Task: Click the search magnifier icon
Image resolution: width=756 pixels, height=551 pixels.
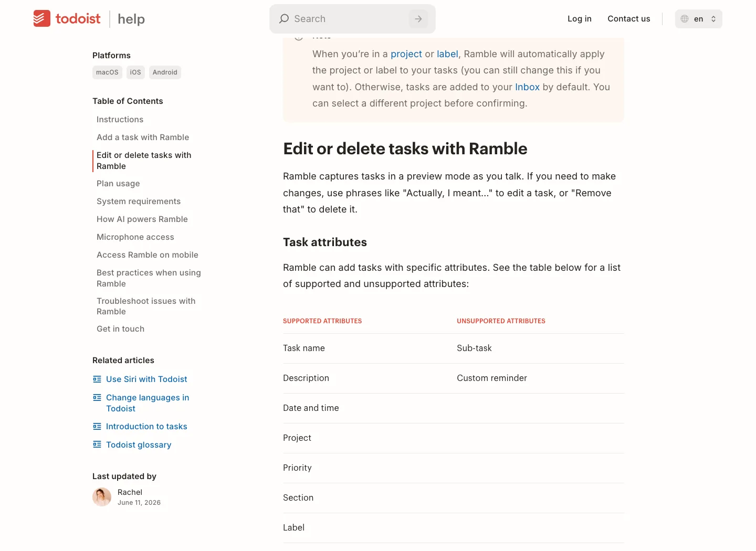Action: tap(284, 19)
